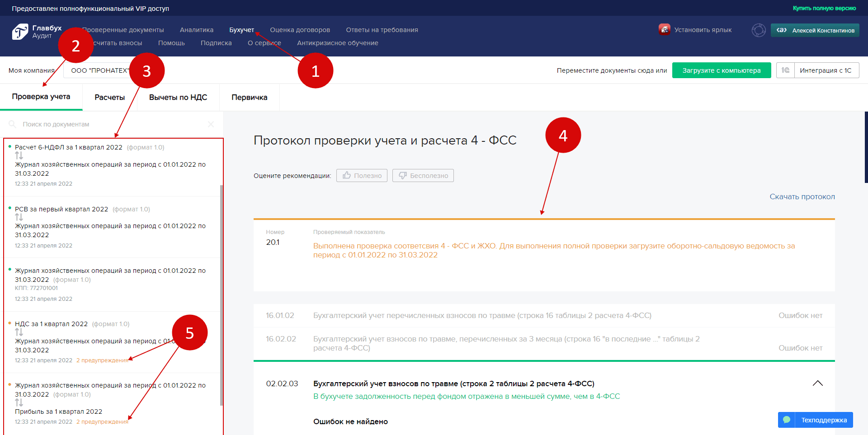Click the Скачать протокол link
The width and height of the screenshot is (868, 435).
pyautogui.click(x=802, y=196)
